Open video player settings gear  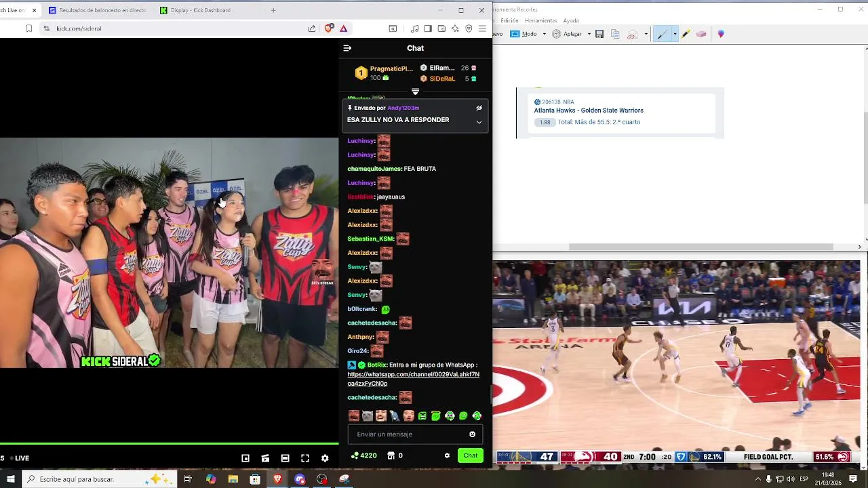coord(325,458)
